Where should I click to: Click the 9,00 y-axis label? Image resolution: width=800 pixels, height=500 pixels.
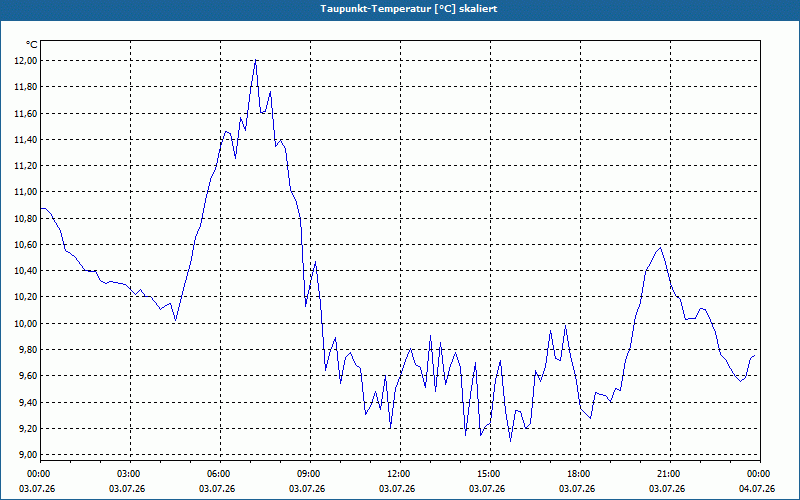pyautogui.click(x=27, y=455)
